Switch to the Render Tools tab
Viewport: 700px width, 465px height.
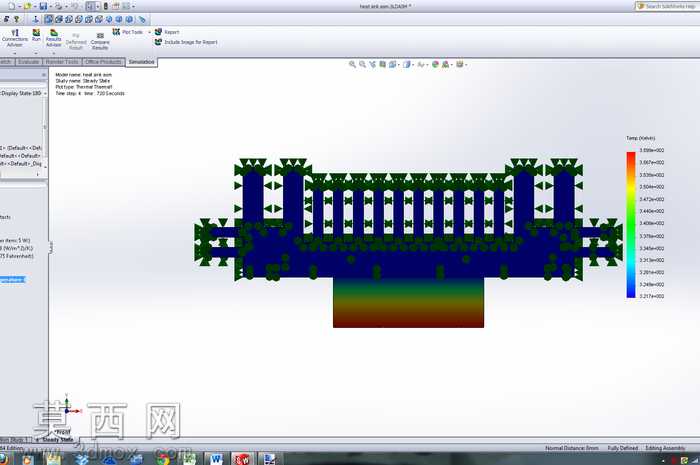[x=62, y=62]
